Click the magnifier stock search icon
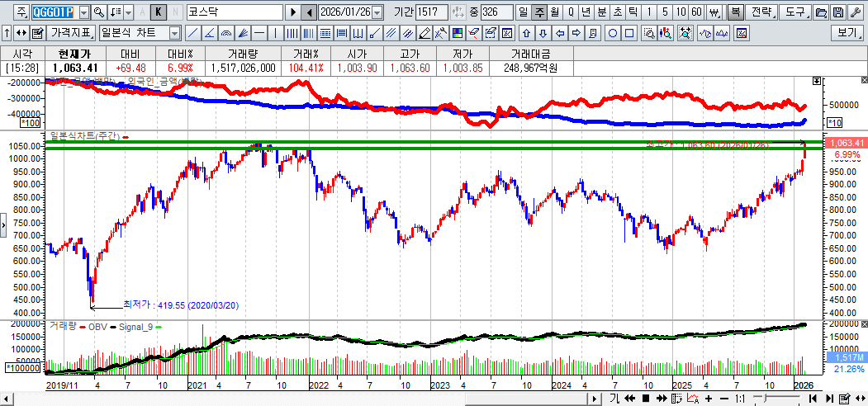This screenshot has width=868, height=406. point(99,12)
